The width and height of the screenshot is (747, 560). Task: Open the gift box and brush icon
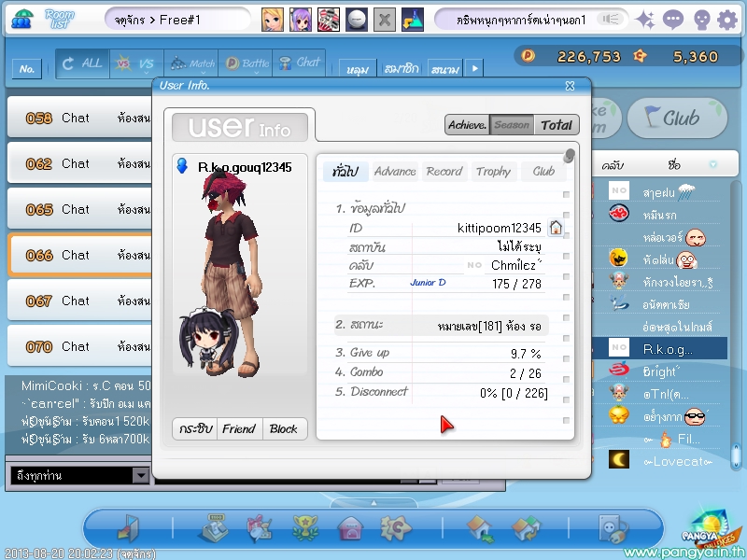point(260,528)
